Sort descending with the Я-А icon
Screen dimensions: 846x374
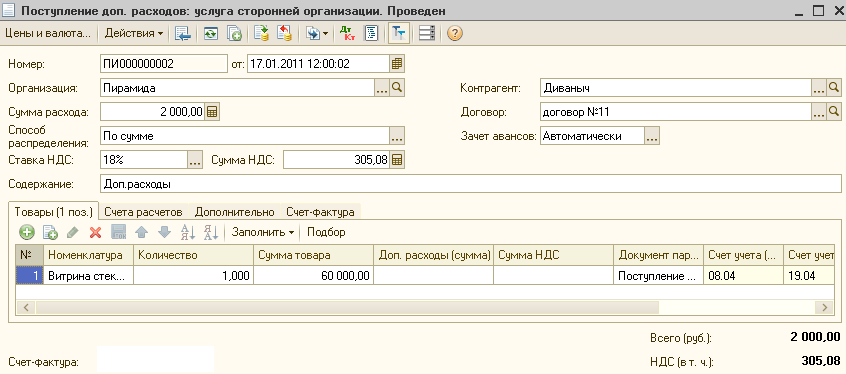[210, 233]
